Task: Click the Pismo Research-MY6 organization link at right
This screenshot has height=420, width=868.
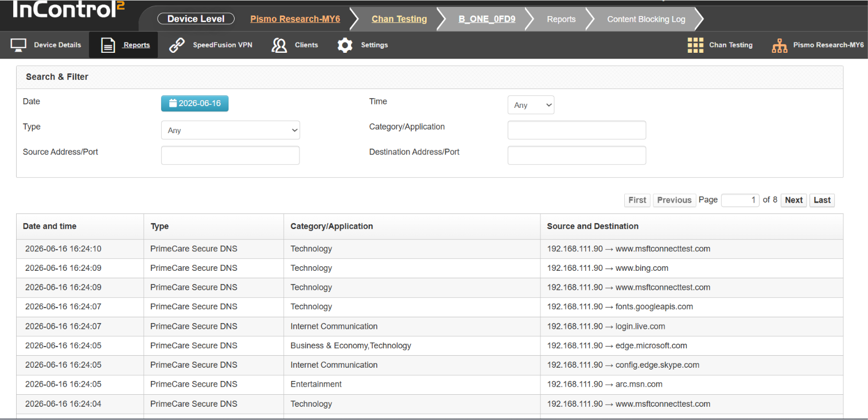Action: 828,45
